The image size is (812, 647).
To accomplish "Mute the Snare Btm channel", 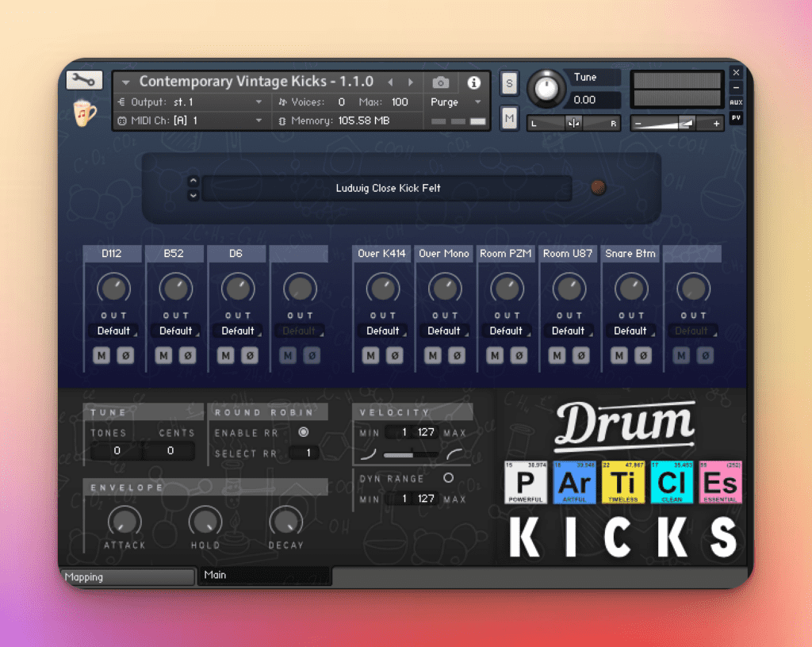I will click(x=619, y=355).
